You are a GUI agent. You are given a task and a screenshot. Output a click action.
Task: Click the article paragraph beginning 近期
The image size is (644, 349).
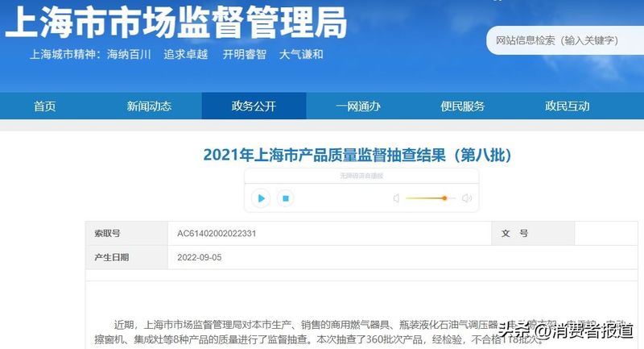pos(360,332)
